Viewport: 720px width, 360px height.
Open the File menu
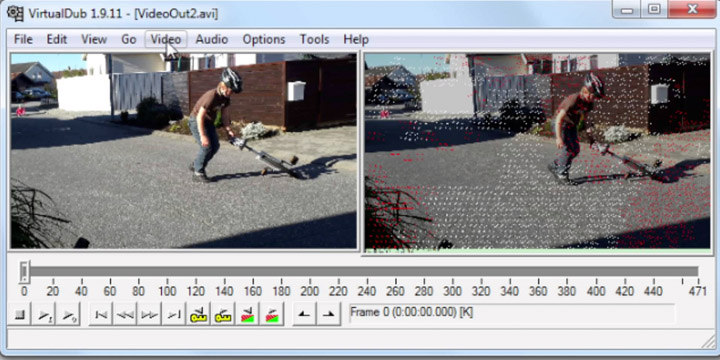tap(23, 39)
